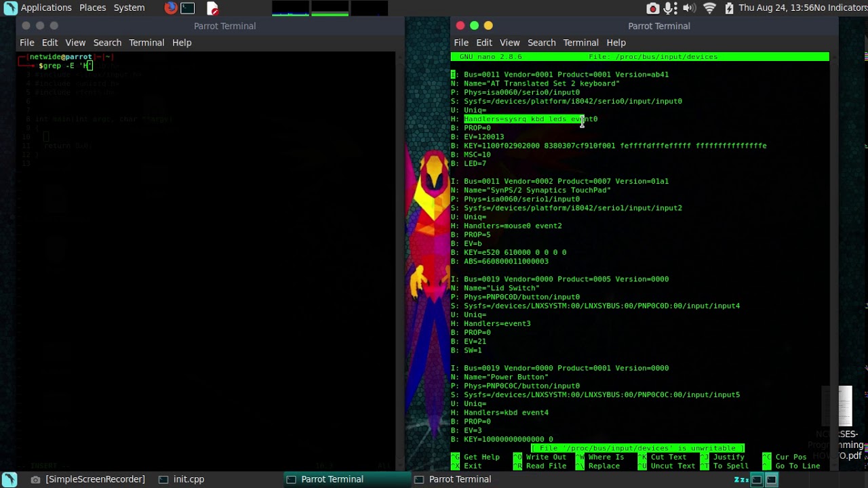Screen dimensions: 868x488
Task: Open the first CPU monitor graph applet
Action: click(290, 8)
